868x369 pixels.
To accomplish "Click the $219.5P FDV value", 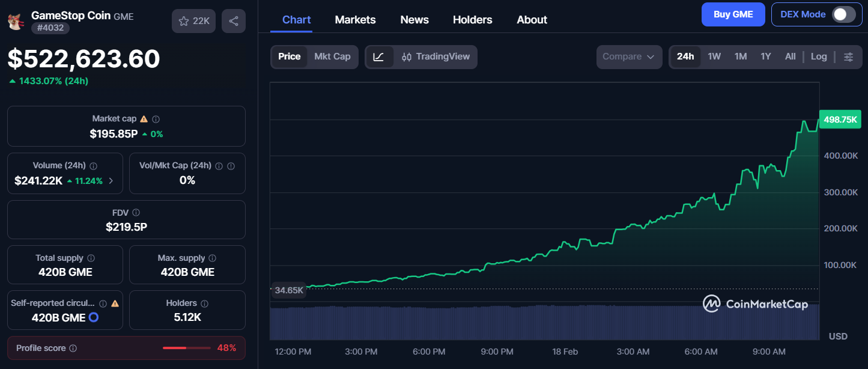I will [x=126, y=227].
